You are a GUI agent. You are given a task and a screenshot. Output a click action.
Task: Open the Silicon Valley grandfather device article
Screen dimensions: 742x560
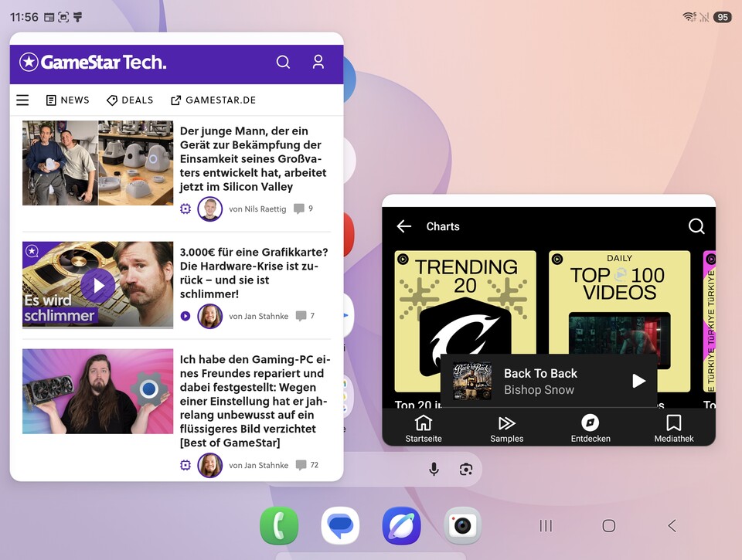tap(253, 158)
